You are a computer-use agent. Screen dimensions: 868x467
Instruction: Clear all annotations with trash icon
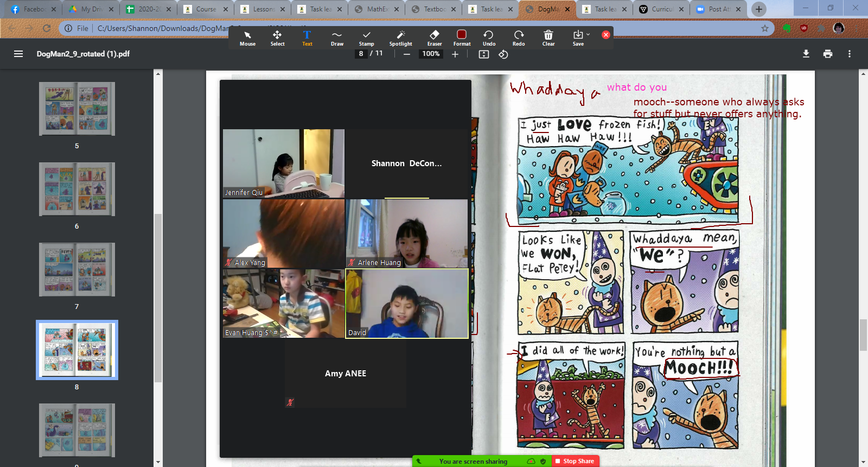pos(548,38)
